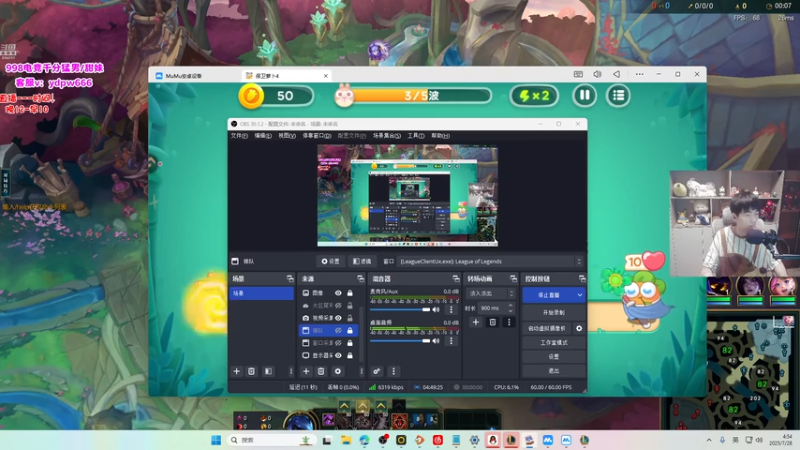Pop out the Scenes dock panel
The width and height of the screenshot is (800, 450).
coord(290,279)
